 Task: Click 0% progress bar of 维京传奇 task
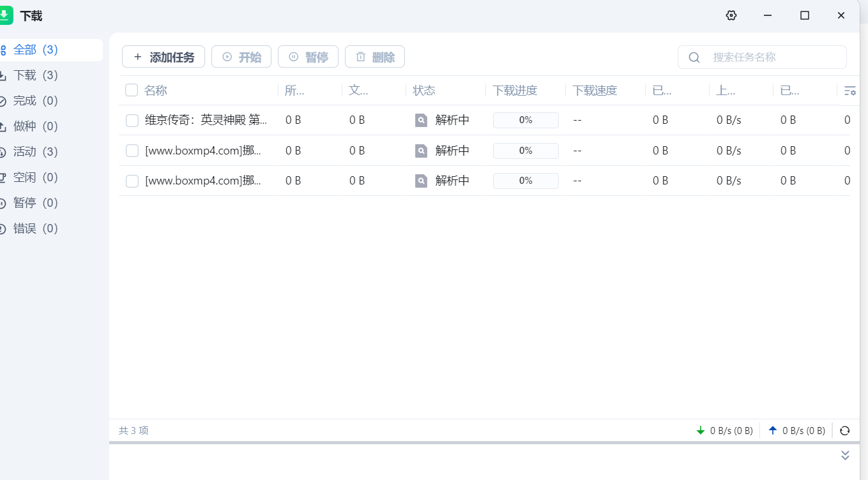click(x=526, y=120)
